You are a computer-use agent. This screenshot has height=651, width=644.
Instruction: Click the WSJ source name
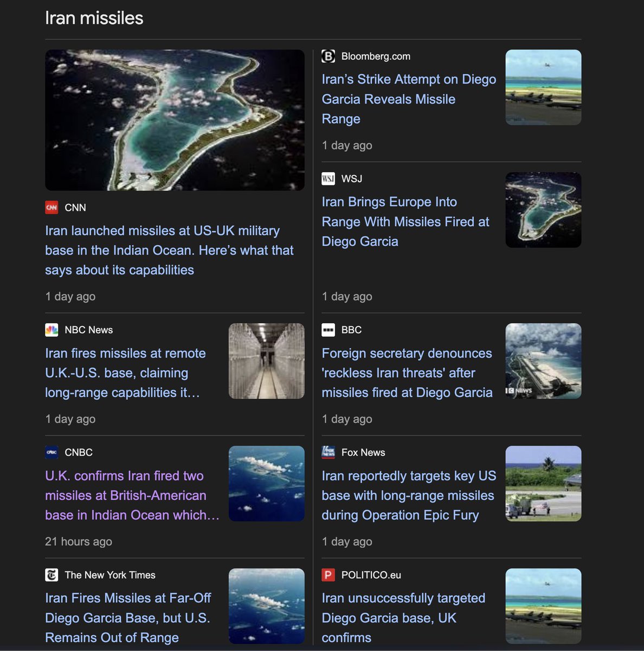[x=352, y=179]
